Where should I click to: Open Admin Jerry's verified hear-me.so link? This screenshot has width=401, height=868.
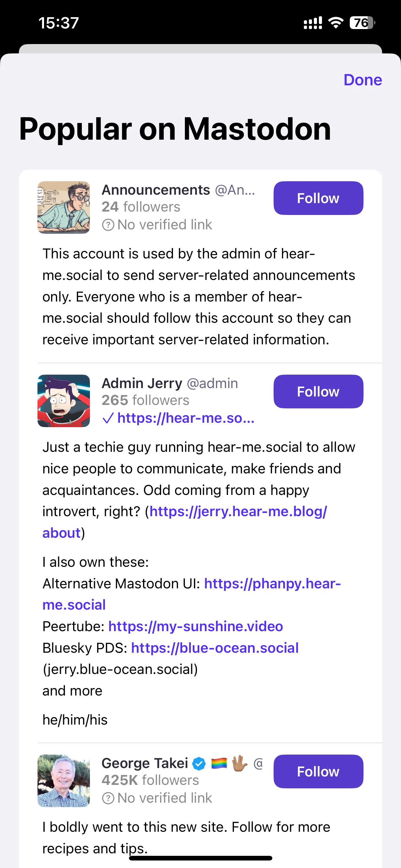pyautogui.click(x=186, y=418)
